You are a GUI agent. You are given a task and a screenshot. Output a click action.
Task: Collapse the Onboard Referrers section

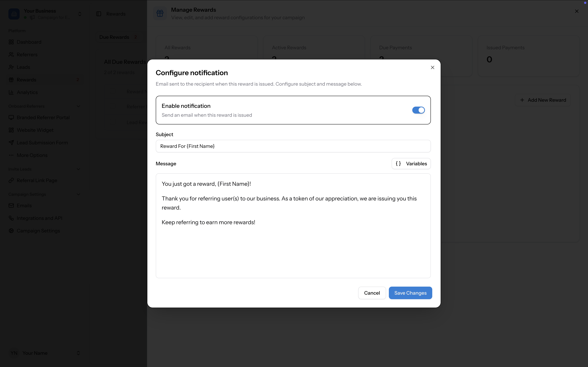coord(78,106)
